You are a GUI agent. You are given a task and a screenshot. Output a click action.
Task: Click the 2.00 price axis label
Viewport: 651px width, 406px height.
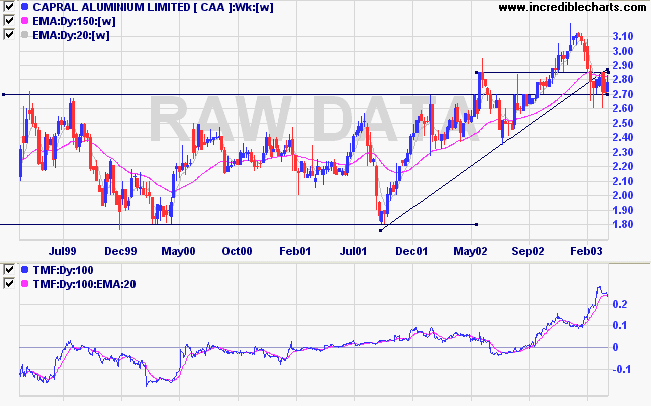click(623, 195)
